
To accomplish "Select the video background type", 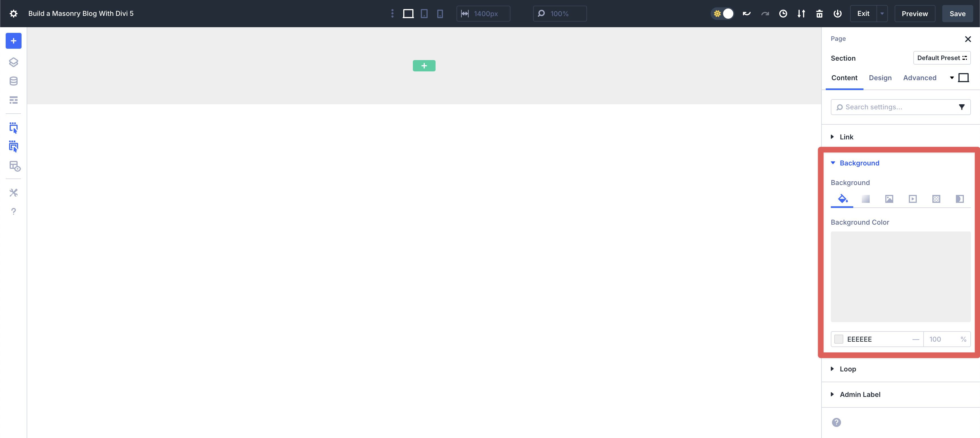I will coord(913,199).
